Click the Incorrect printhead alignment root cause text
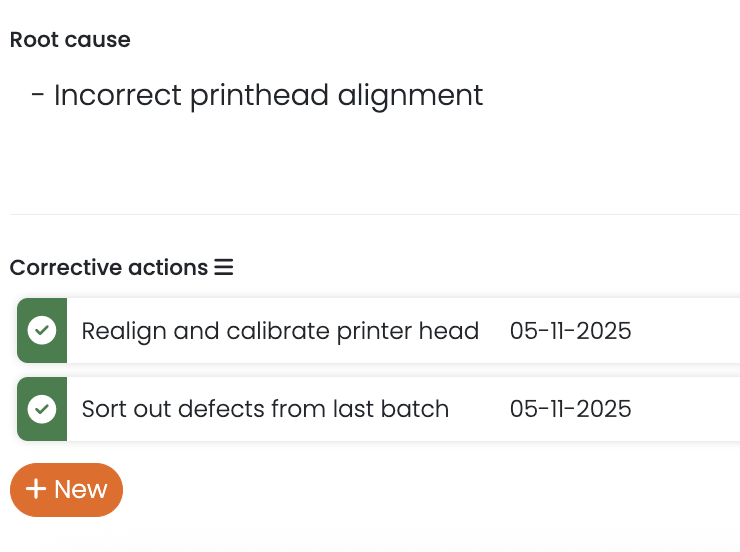 tap(268, 96)
